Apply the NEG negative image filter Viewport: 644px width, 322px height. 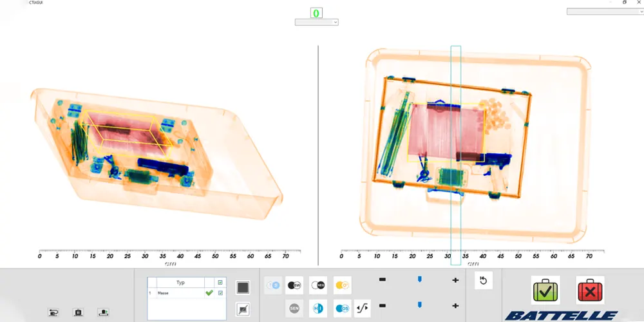pyautogui.click(x=318, y=285)
